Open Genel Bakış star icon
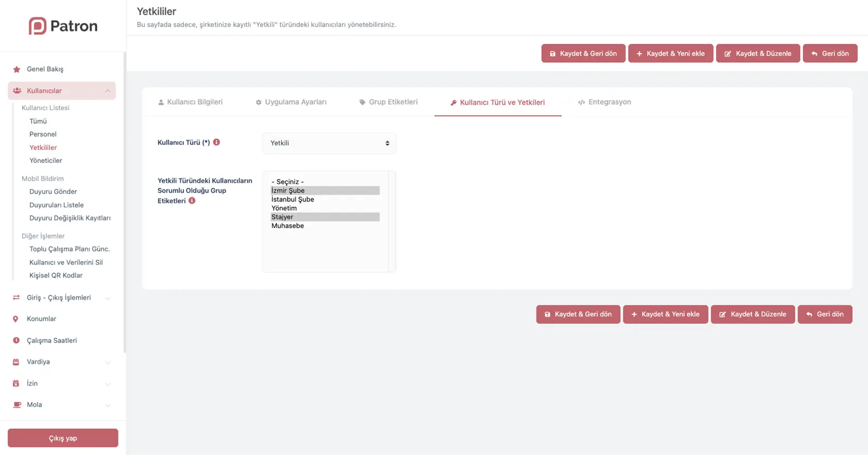Image resolution: width=868 pixels, height=455 pixels. (x=16, y=69)
